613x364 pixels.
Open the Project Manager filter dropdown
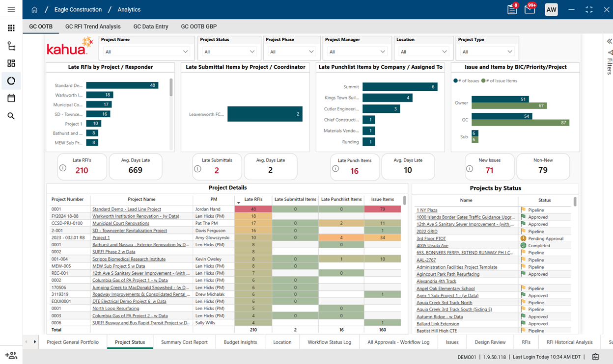[x=357, y=52]
